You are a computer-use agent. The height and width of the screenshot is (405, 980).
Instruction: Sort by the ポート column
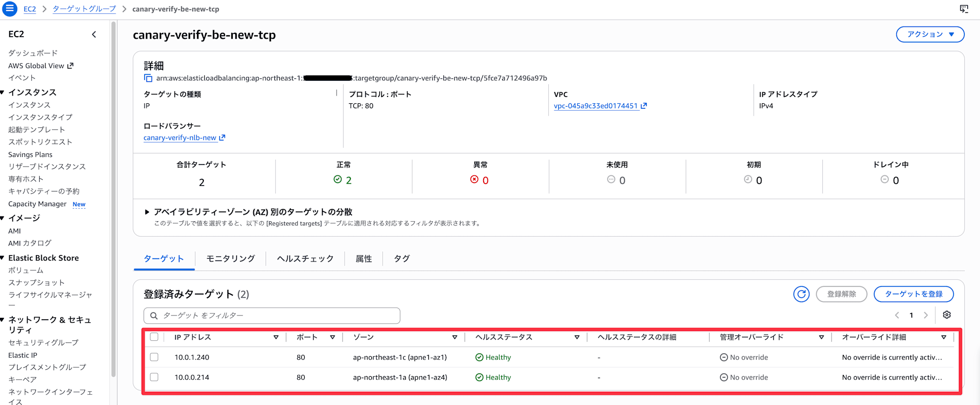tap(332, 337)
